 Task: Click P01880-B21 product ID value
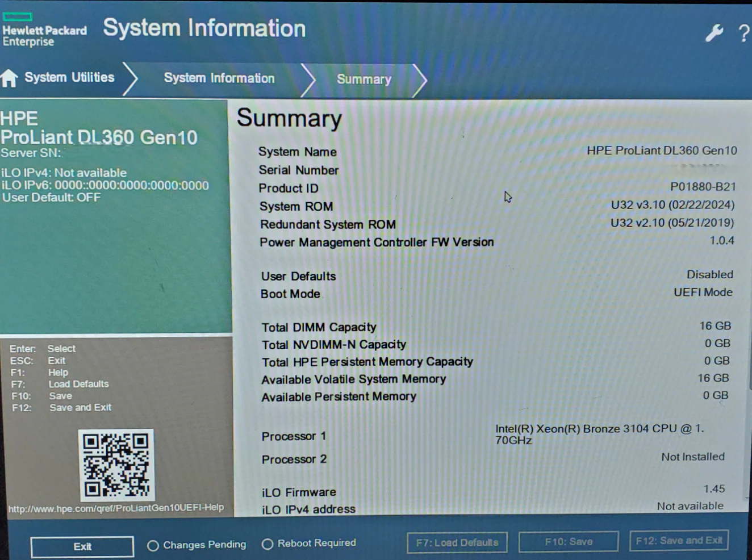tap(703, 187)
